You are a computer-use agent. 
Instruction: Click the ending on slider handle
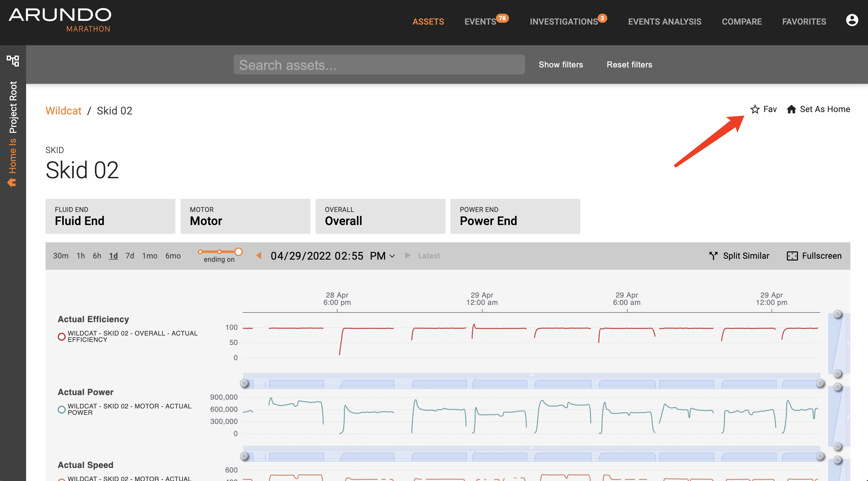pyautogui.click(x=238, y=251)
